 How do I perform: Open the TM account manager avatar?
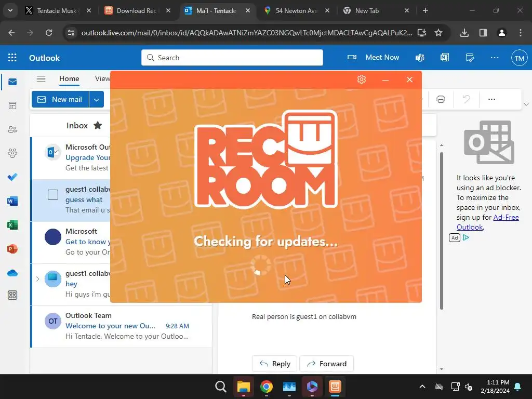pyautogui.click(x=519, y=58)
